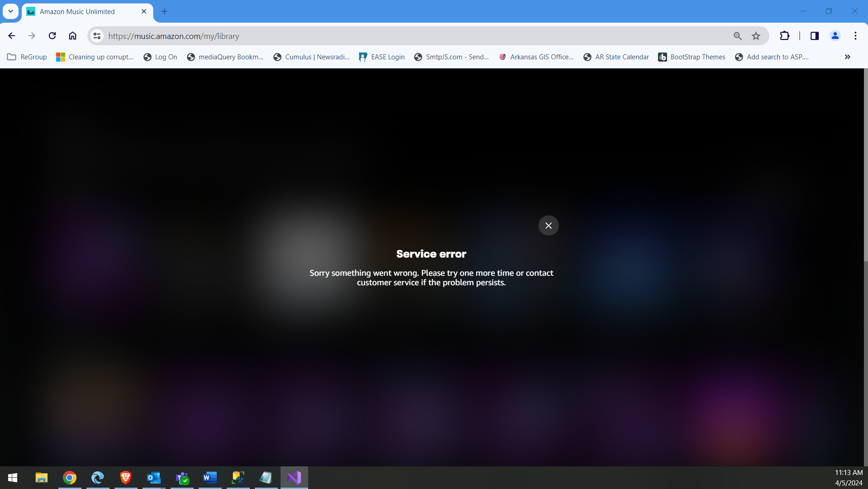
Task: Open Chrome three-dot menu
Action: [x=855, y=36]
